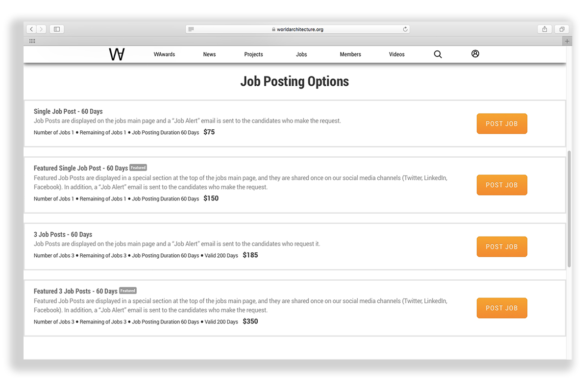Open the Reader view icon in address bar
This screenshot has height=392, width=588.
coord(191,29)
